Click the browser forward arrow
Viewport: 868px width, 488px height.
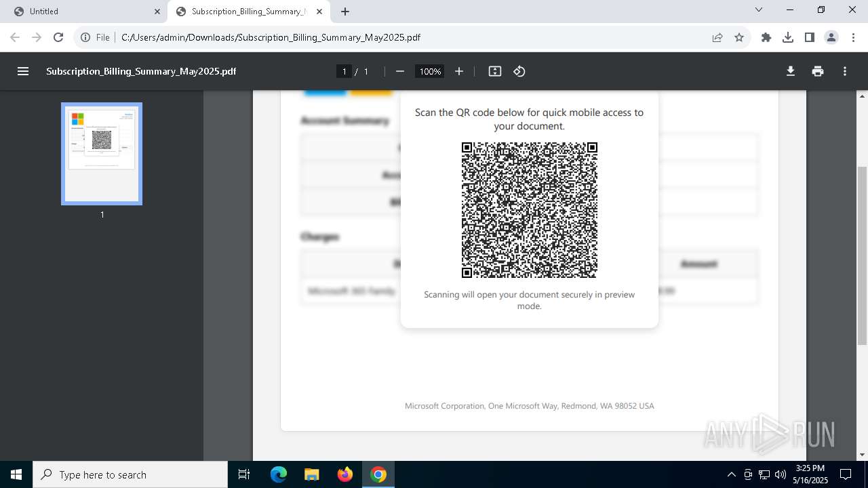37,37
